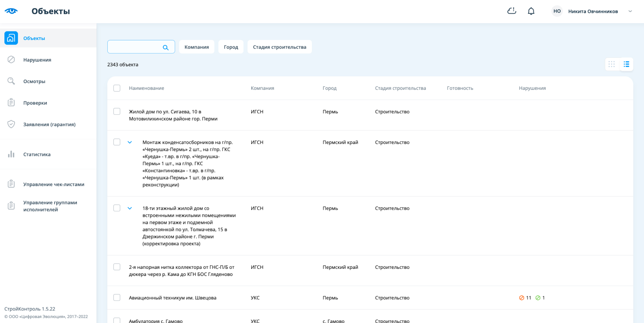This screenshot has height=323, width=644.
Task: Expand the Монтаж конденсатосборников row
Action: tap(130, 142)
